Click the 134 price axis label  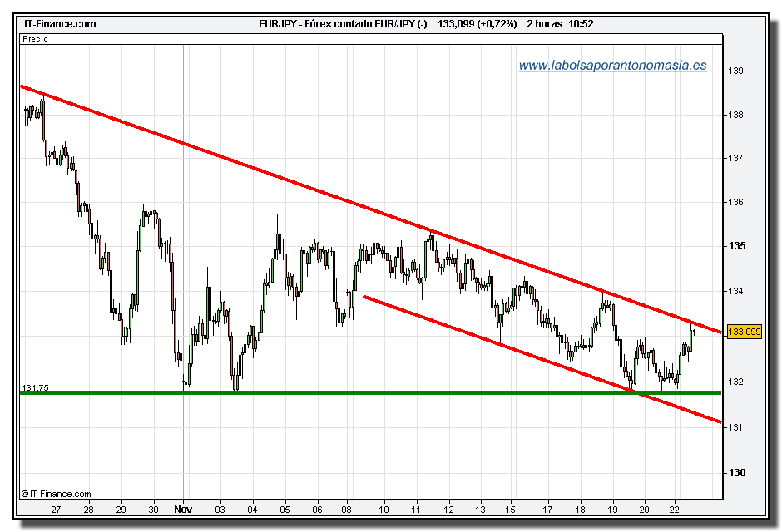(735, 291)
